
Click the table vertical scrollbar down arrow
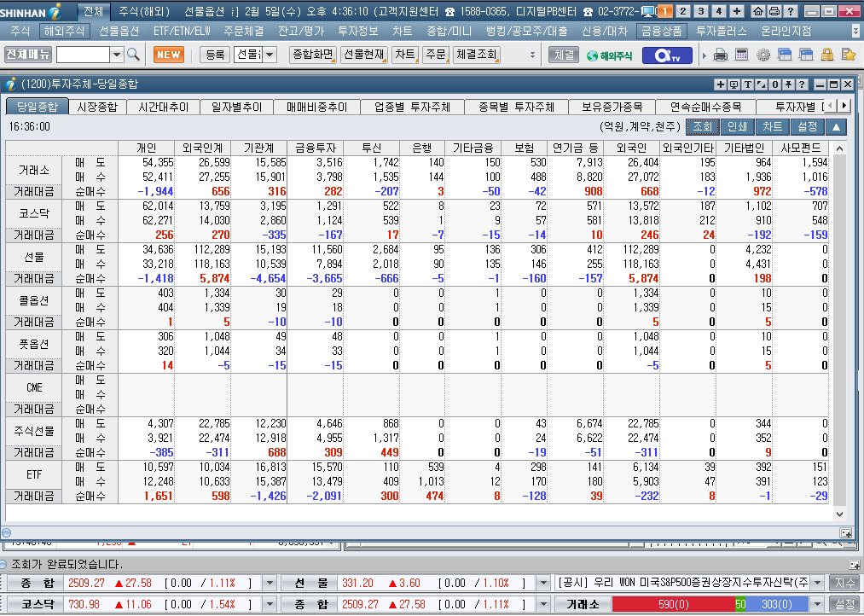(839, 514)
